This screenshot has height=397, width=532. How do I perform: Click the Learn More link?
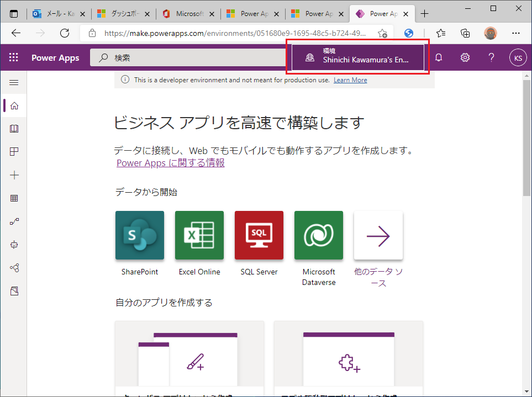click(350, 80)
